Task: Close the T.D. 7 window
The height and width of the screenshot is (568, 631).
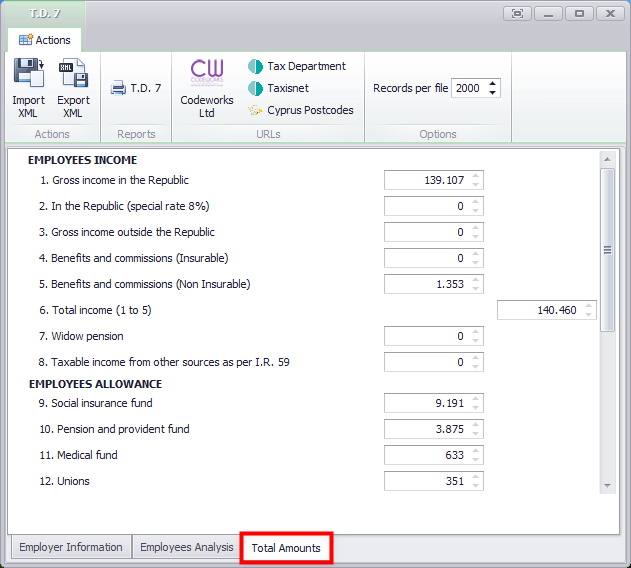Action: pos(610,14)
